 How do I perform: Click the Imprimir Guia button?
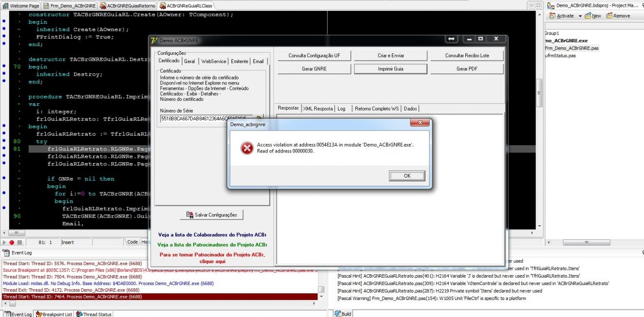[390, 69]
